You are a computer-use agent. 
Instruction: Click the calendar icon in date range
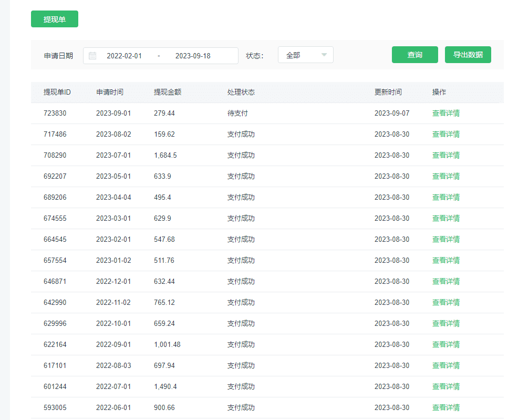(92, 56)
